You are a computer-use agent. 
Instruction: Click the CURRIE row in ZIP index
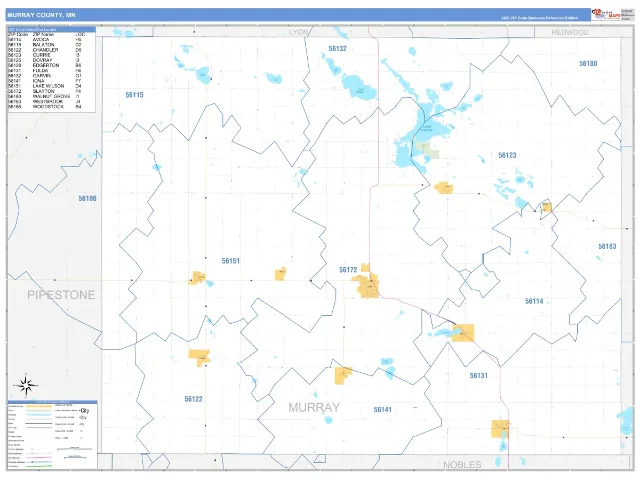coord(45,55)
